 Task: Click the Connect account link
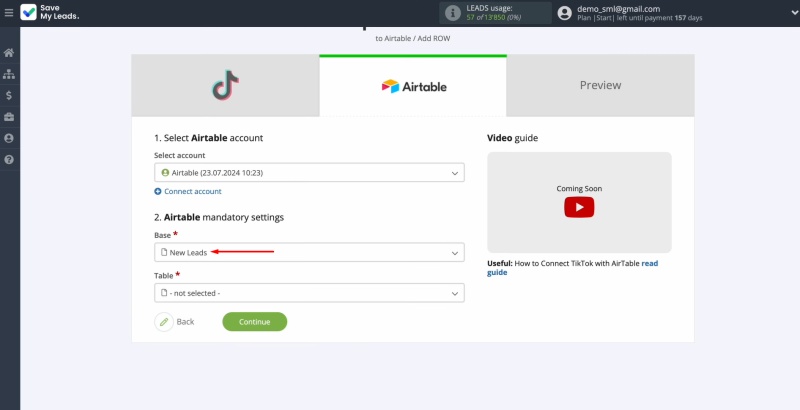[x=188, y=191]
